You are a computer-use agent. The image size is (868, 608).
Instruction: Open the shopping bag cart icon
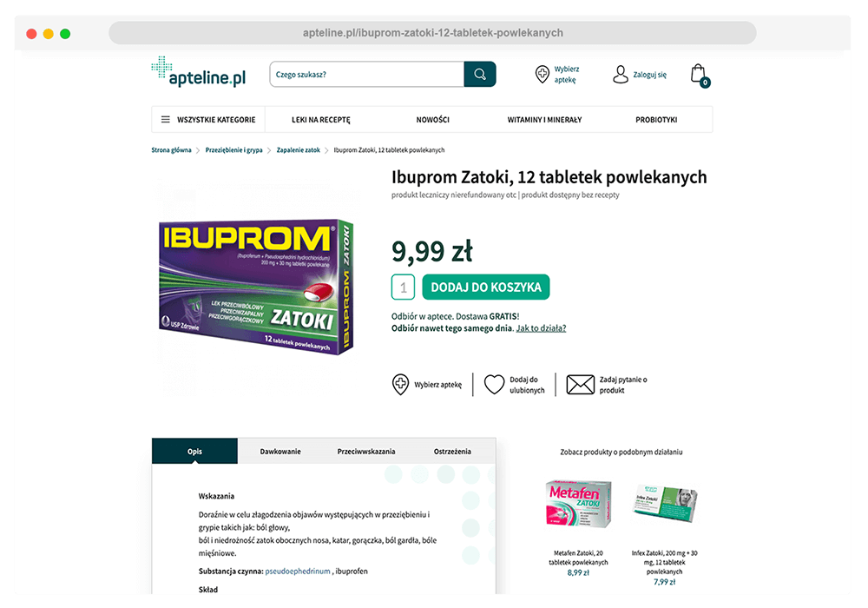(x=700, y=76)
